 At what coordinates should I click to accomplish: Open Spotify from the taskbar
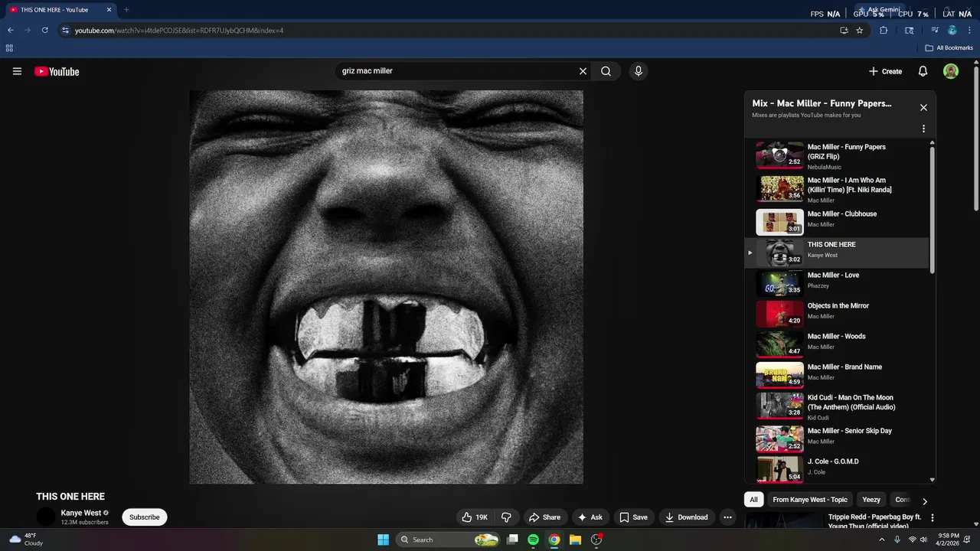click(x=533, y=540)
